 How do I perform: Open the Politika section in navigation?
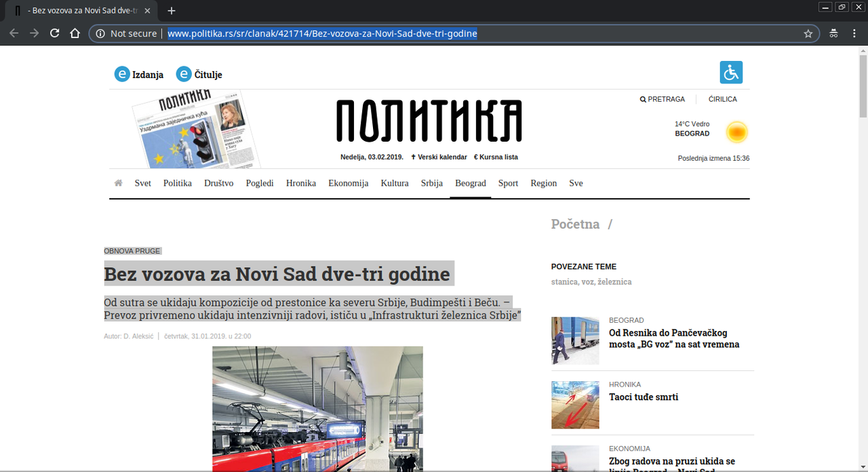[x=178, y=183]
